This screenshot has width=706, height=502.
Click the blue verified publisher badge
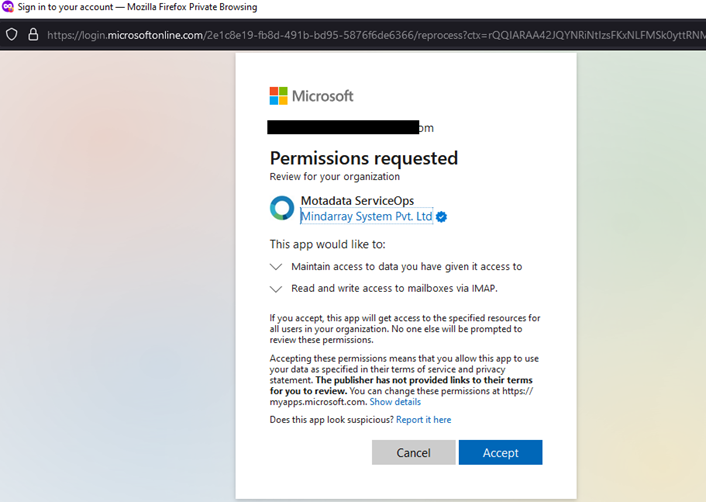pyautogui.click(x=441, y=217)
